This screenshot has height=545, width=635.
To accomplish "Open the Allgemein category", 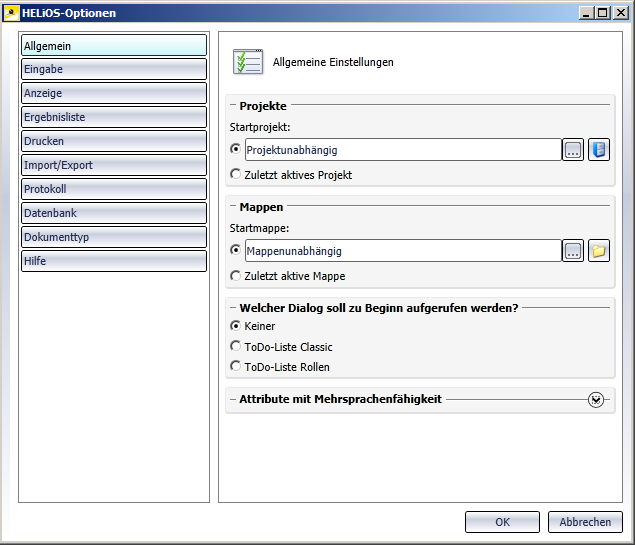I will 114,45.
